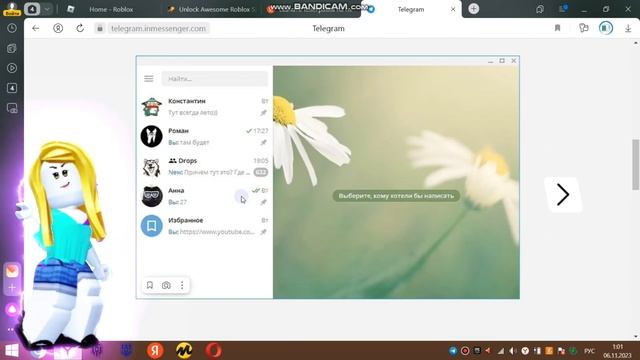Click the Telegram search field "Найти..."
Image resolution: width=640 pixels, height=360 pixels.
[x=215, y=79]
